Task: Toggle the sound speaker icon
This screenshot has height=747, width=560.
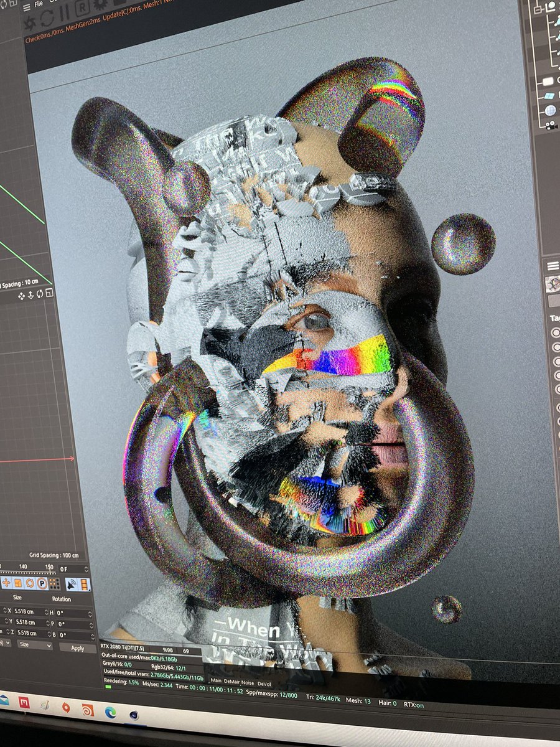Action: (72, 585)
